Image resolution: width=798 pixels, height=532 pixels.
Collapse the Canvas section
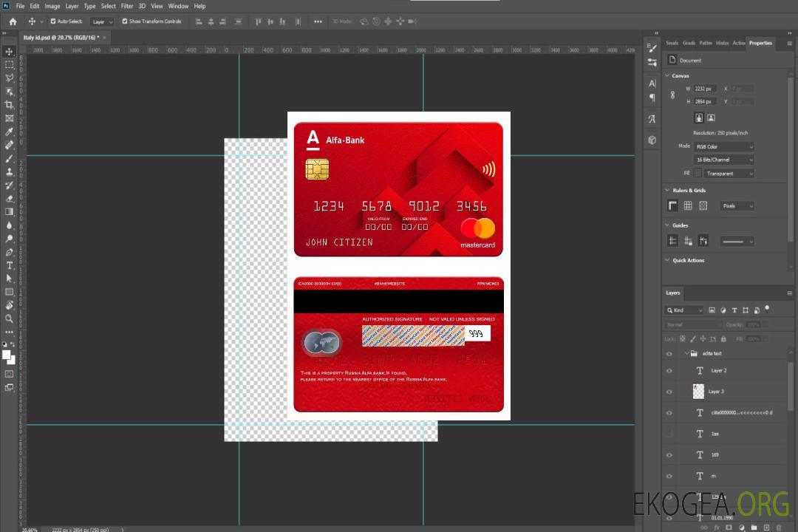click(668, 75)
